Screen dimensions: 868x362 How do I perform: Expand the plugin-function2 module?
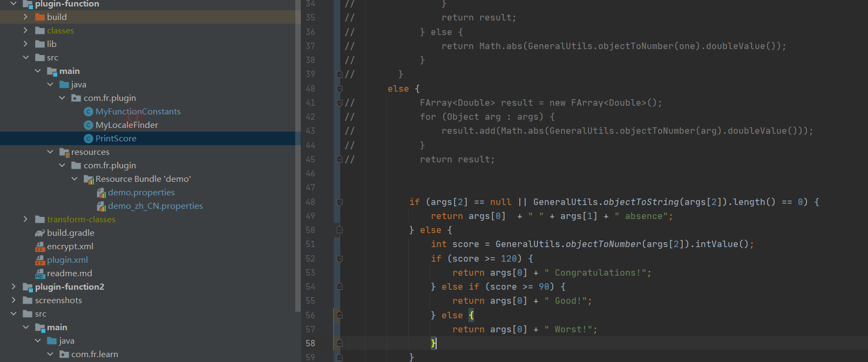(13, 287)
